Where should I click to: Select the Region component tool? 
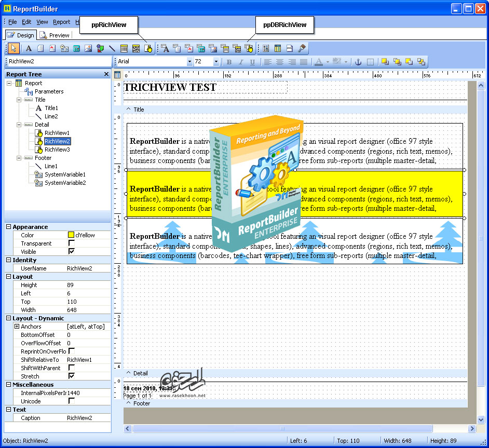[x=266, y=48]
